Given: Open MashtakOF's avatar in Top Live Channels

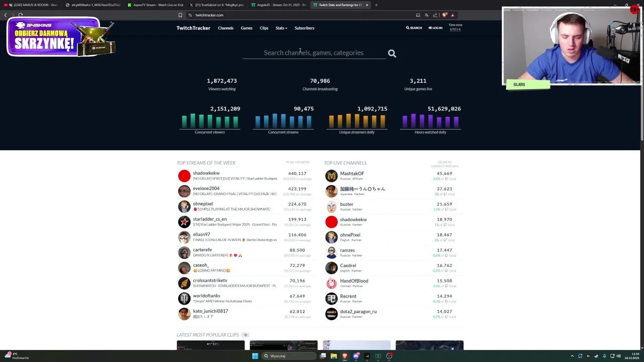Looking at the screenshot, I should [x=331, y=176].
